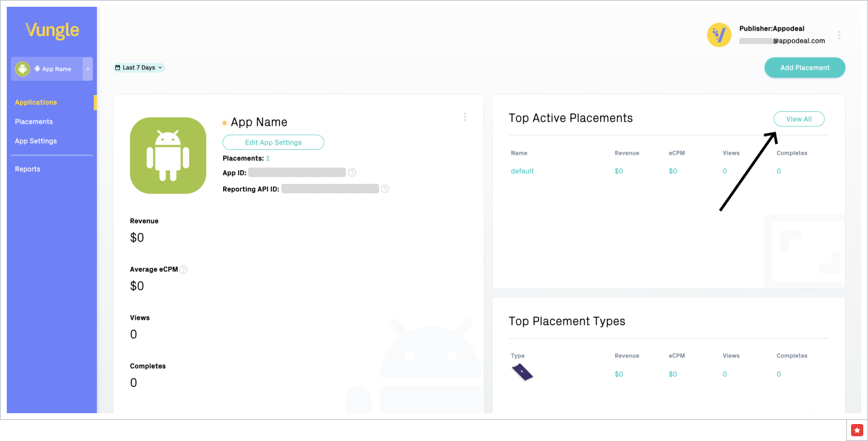Click View All in Top Active Placements

799,119
